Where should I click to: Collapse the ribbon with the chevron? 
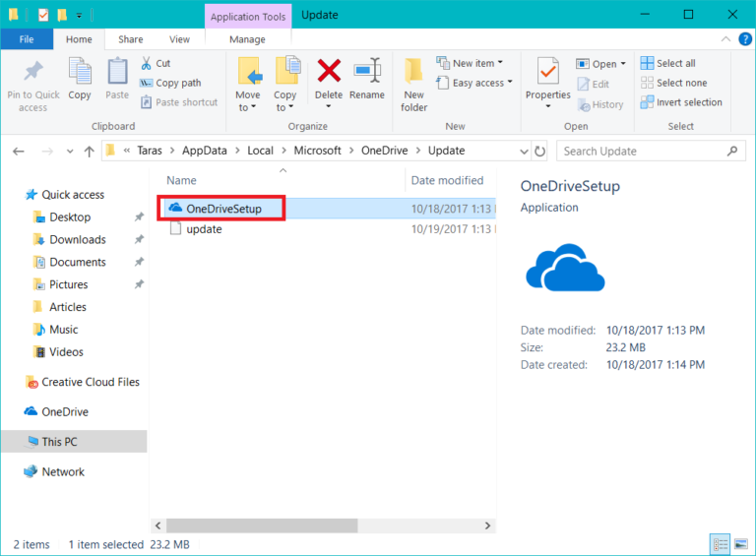click(725, 39)
